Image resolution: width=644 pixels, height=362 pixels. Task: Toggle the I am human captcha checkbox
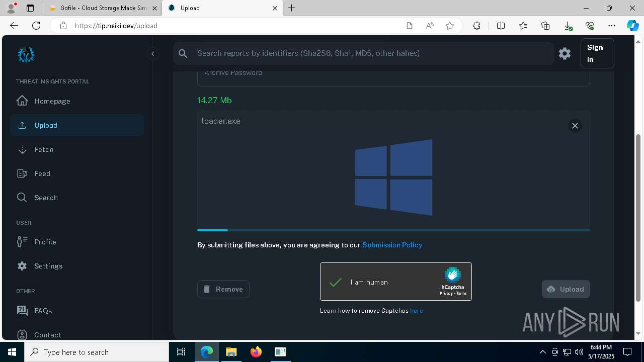pyautogui.click(x=336, y=282)
